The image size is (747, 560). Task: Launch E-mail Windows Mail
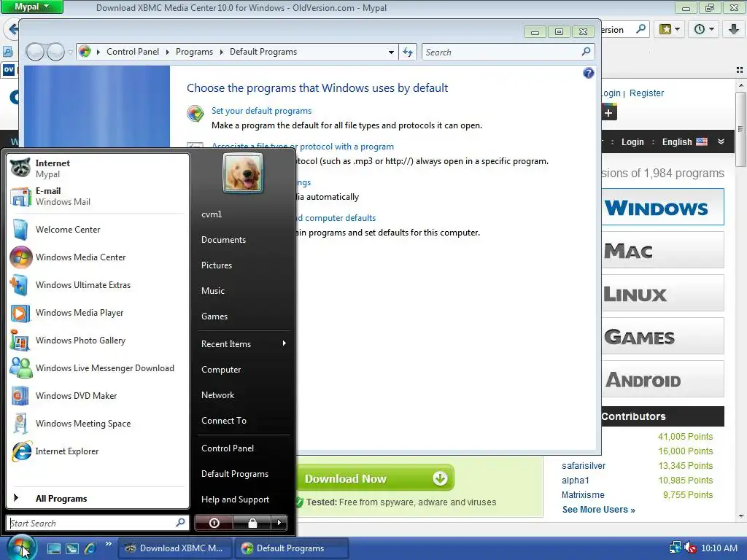(x=98, y=196)
